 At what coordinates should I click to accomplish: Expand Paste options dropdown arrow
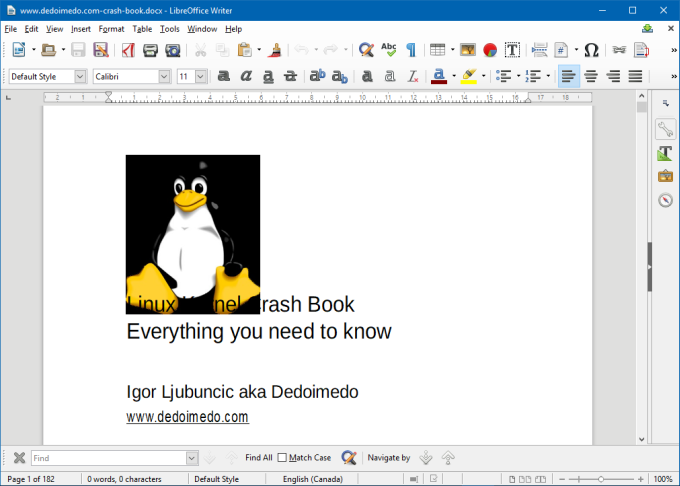pos(259,50)
